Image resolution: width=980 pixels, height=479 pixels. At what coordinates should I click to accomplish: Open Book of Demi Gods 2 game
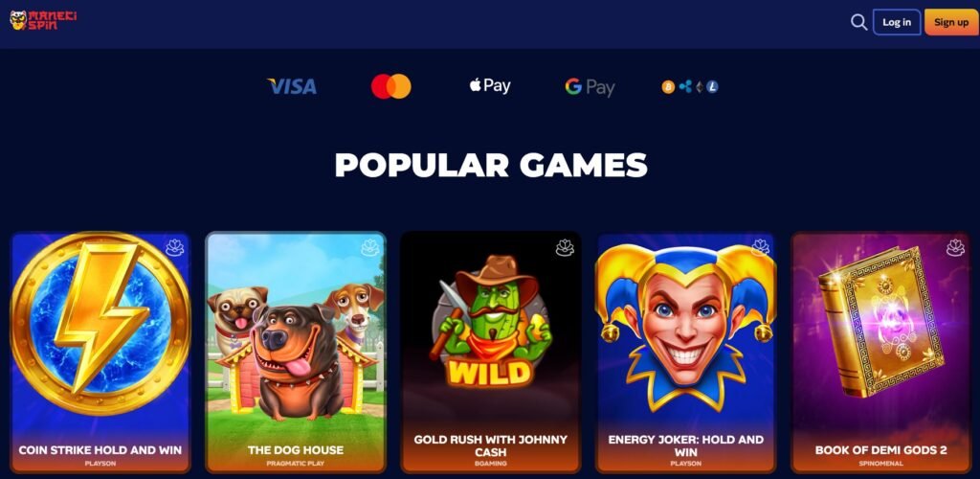pyautogui.click(x=880, y=352)
